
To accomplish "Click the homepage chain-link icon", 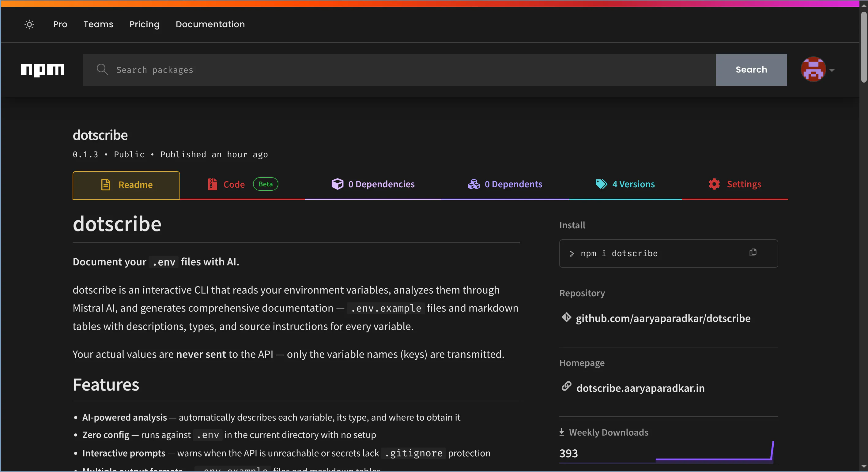I will coord(566,386).
